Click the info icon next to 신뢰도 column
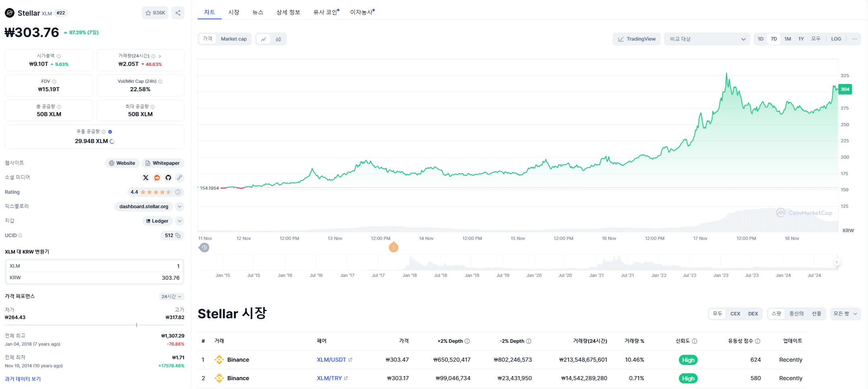The width and height of the screenshot is (868, 389). pos(694,341)
